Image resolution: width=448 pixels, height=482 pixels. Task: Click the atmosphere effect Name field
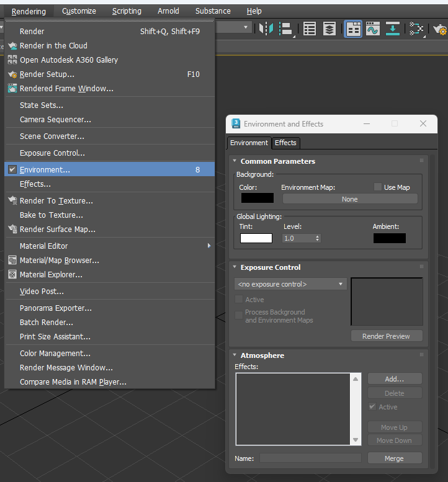pyautogui.click(x=310, y=458)
